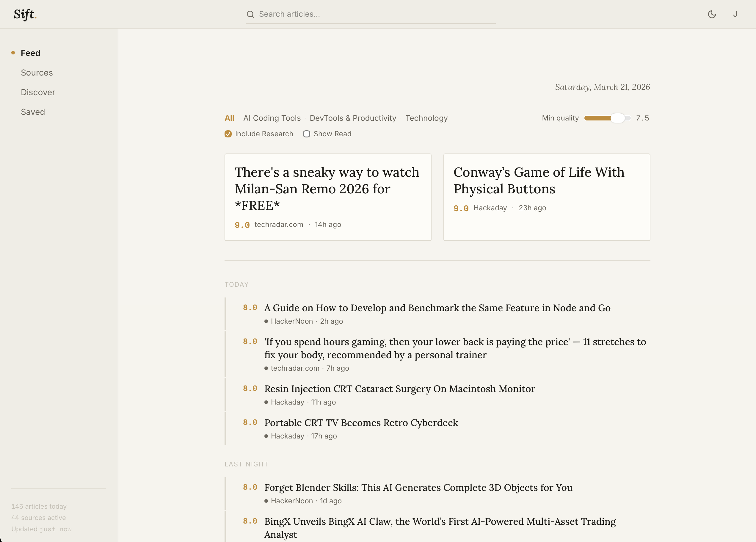Select Feed in the sidebar
Image resolution: width=756 pixels, height=542 pixels.
click(x=30, y=53)
